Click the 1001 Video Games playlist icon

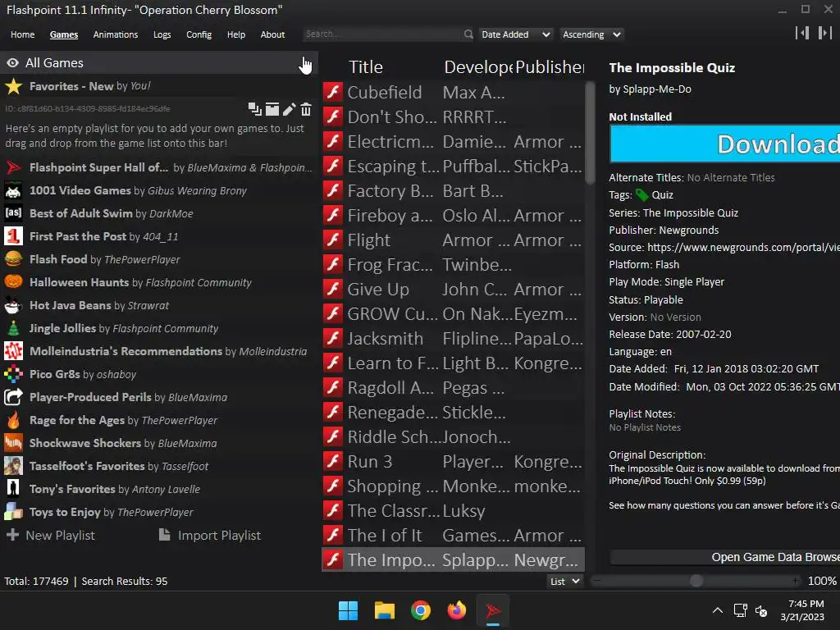(13, 190)
